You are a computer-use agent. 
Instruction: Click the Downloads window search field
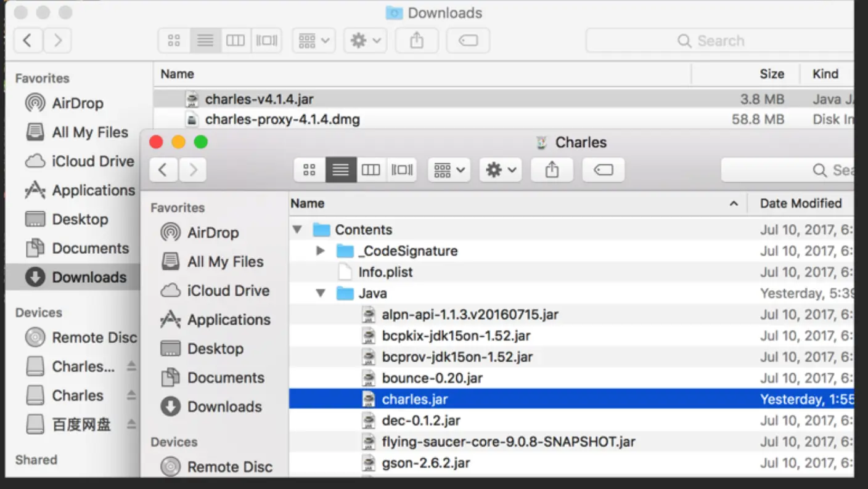pyautogui.click(x=719, y=41)
